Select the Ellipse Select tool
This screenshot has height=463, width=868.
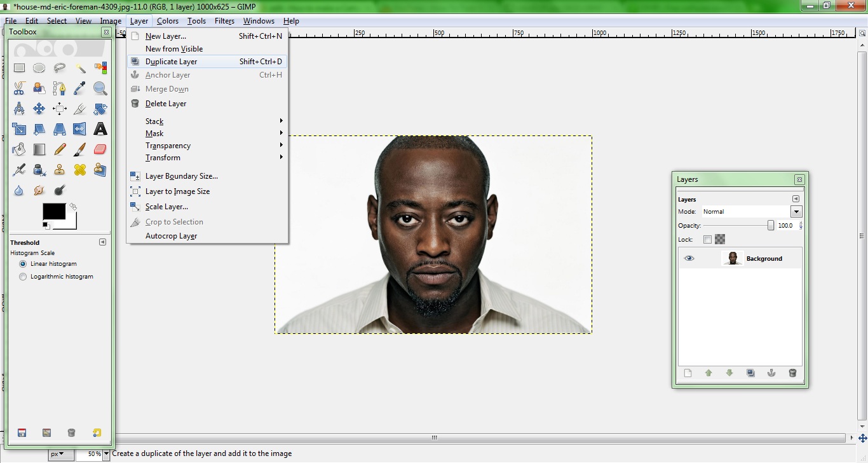tap(39, 68)
